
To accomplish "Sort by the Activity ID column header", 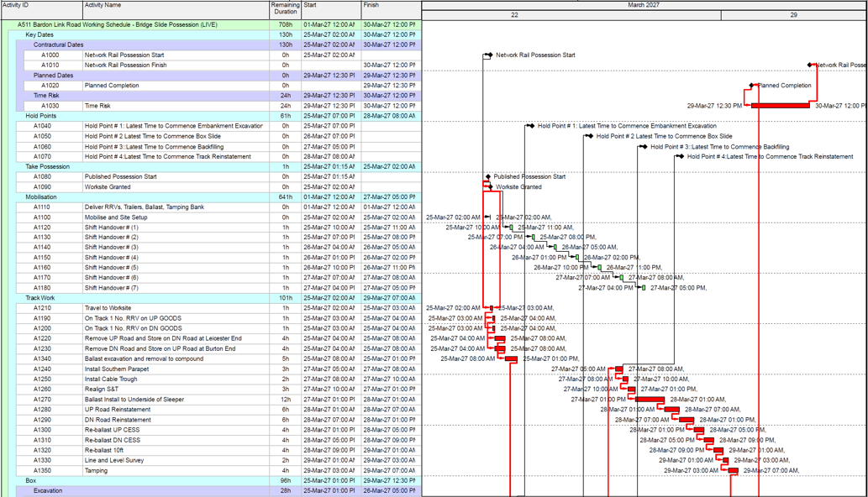I will 41,10.
